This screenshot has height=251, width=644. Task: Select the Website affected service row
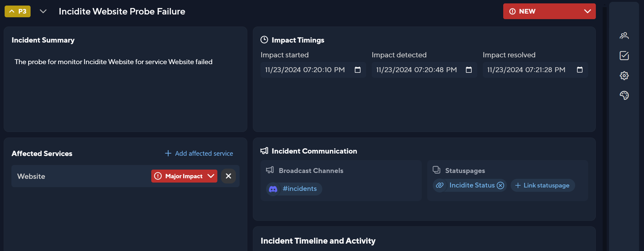[125, 176]
